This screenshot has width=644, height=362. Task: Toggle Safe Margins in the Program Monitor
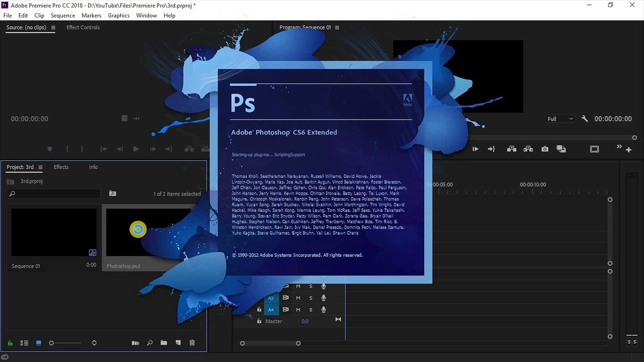[x=594, y=149]
